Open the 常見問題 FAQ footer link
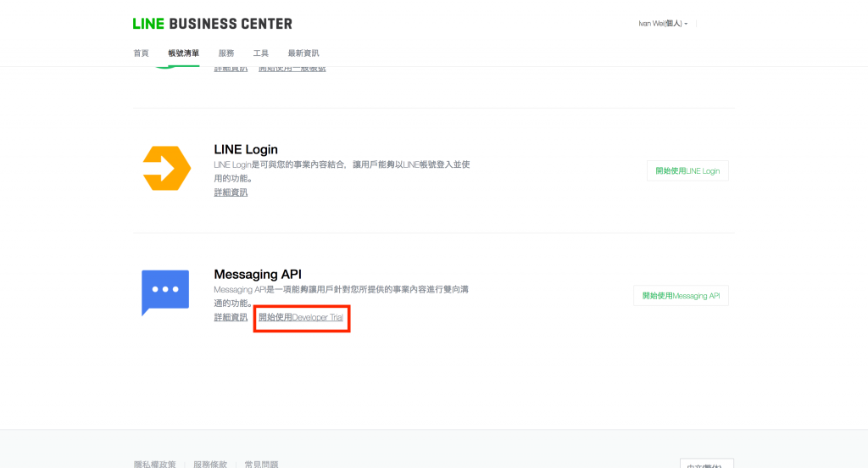Screen dimensions: 868x468 (261, 464)
